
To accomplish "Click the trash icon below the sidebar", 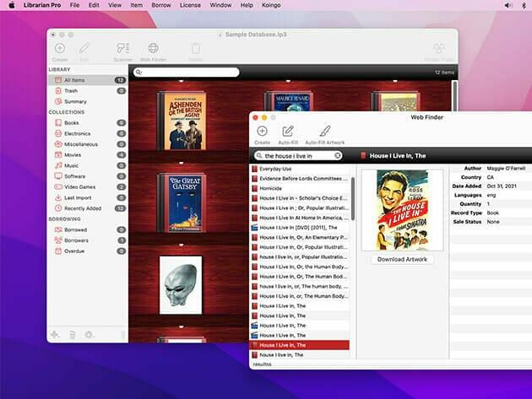I will [71, 335].
